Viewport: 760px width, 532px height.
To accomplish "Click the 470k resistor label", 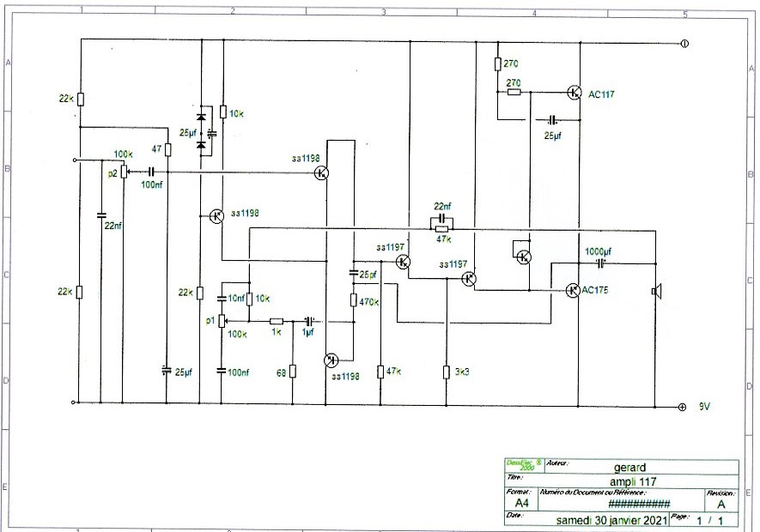I will tap(369, 302).
